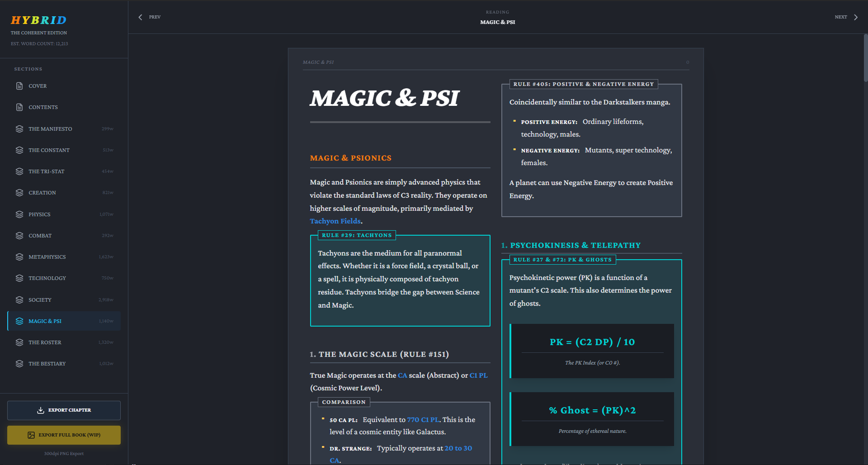Open the COVER section

(64, 86)
